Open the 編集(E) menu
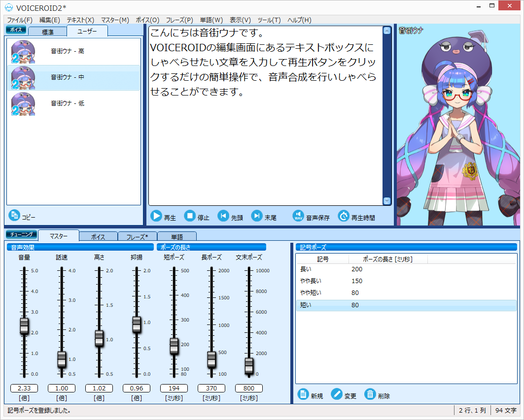The height and width of the screenshot is (420, 524). pyautogui.click(x=49, y=20)
